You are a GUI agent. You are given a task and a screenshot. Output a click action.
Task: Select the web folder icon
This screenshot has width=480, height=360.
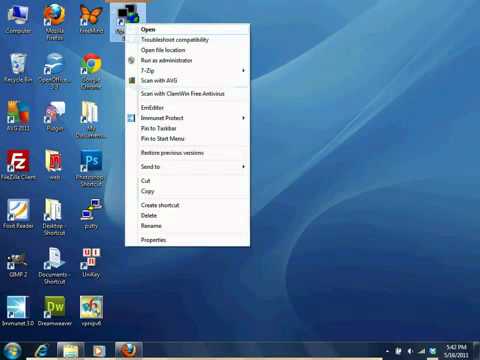(54, 165)
